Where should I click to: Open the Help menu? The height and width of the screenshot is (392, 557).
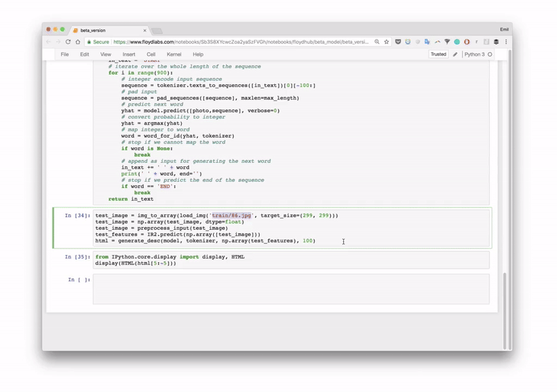click(x=198, y=54)
